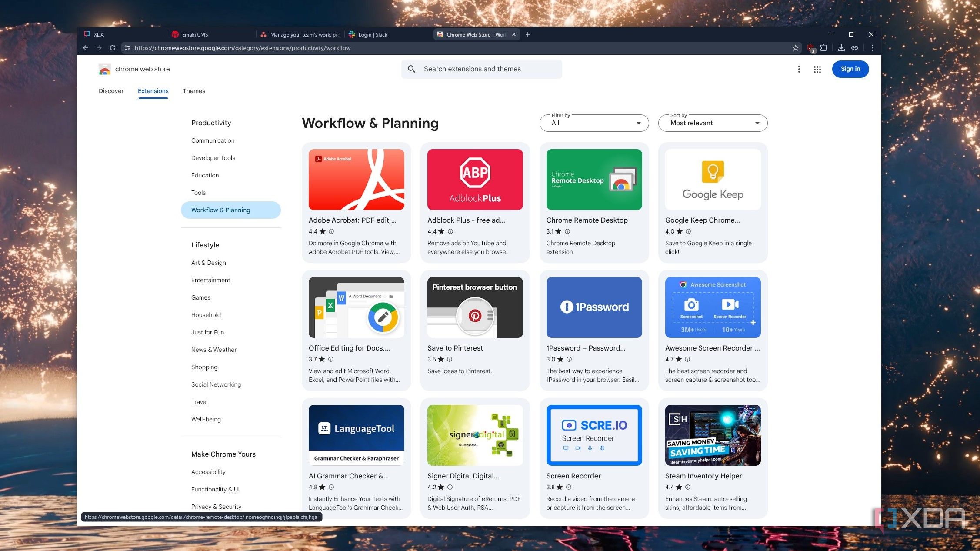
Task: Click the search magnifier icon
Action: point(411,69)
